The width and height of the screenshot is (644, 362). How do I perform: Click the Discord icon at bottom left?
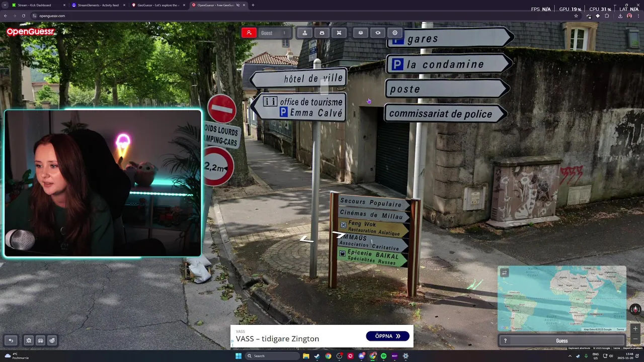pyautogui.click(x=41, y=340)
